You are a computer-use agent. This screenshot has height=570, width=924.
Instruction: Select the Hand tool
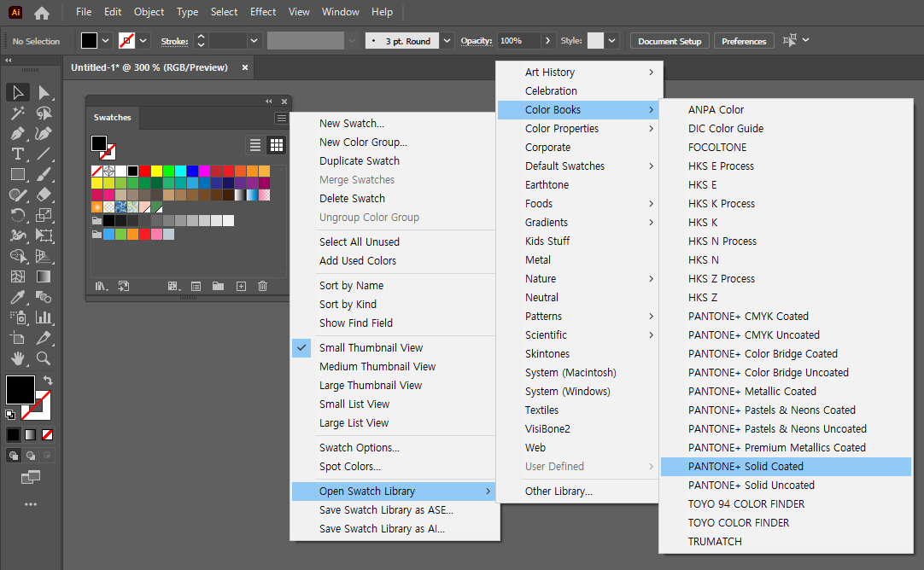tap(18, 358)
